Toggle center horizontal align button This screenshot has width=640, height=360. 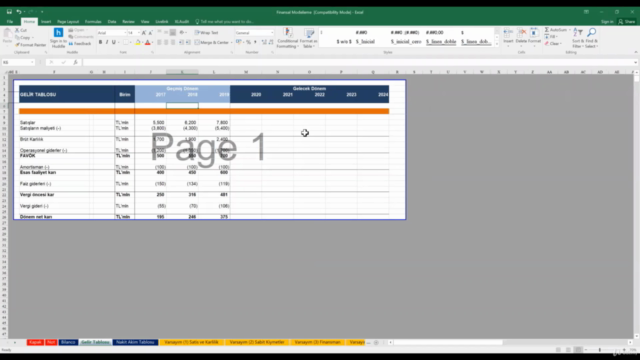tap(166, 42)
